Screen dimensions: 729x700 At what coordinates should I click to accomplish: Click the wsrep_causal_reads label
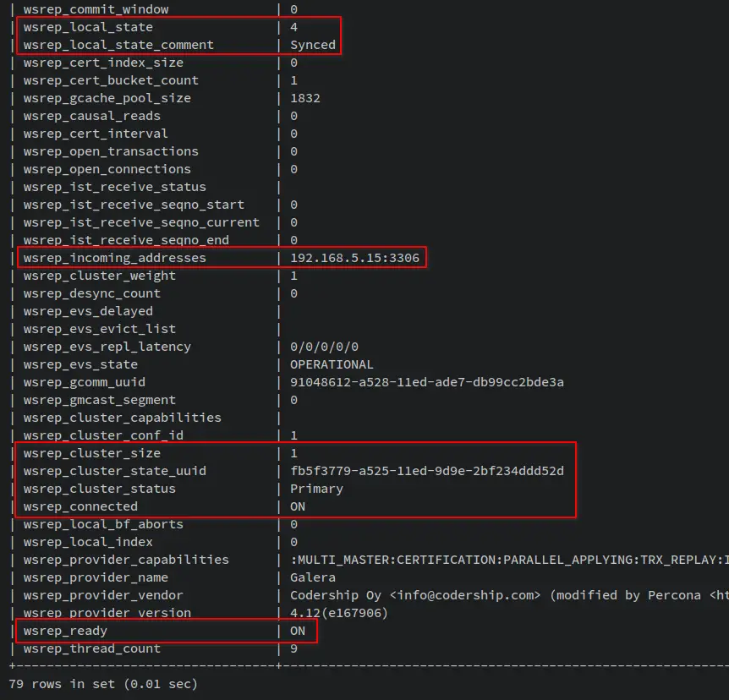click(91, 116)
